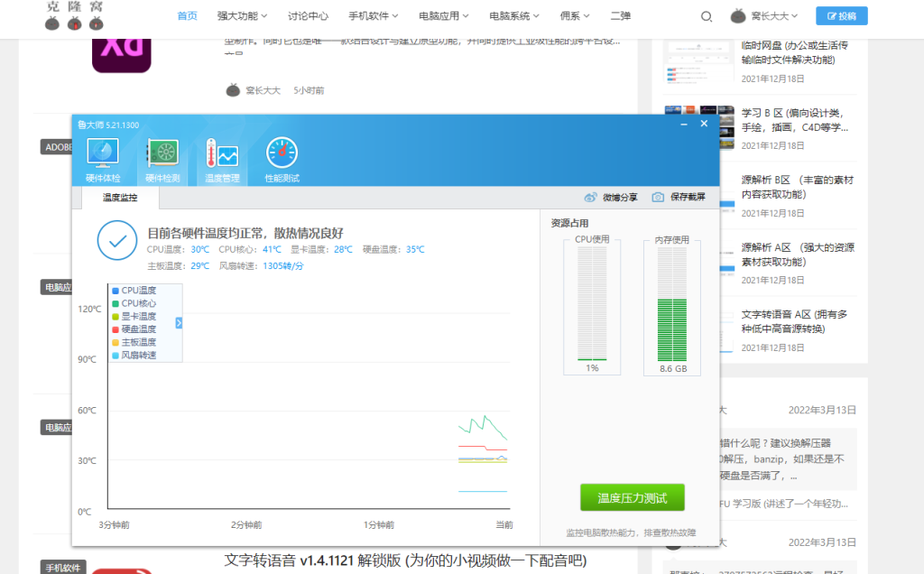The image size is (924, 574).
Task: Click the 硬盘温度 value 35℃
Action: point(415,249)
